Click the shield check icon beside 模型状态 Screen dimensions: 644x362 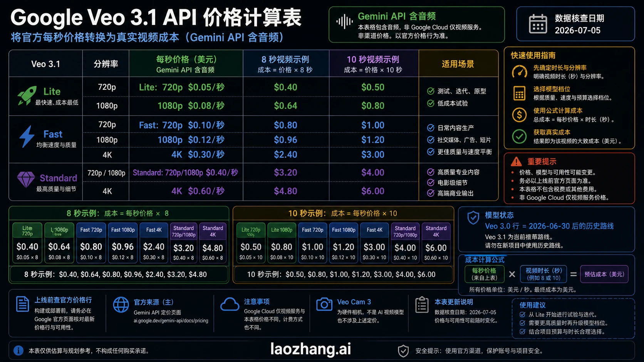click(x=473, y=218)
